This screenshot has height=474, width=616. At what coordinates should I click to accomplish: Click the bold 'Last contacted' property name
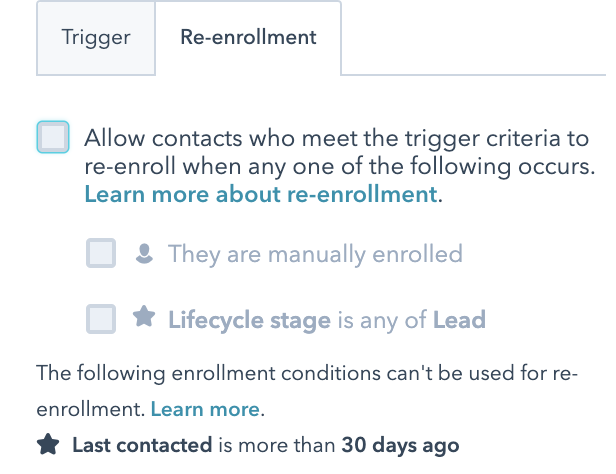coord(142,445)
